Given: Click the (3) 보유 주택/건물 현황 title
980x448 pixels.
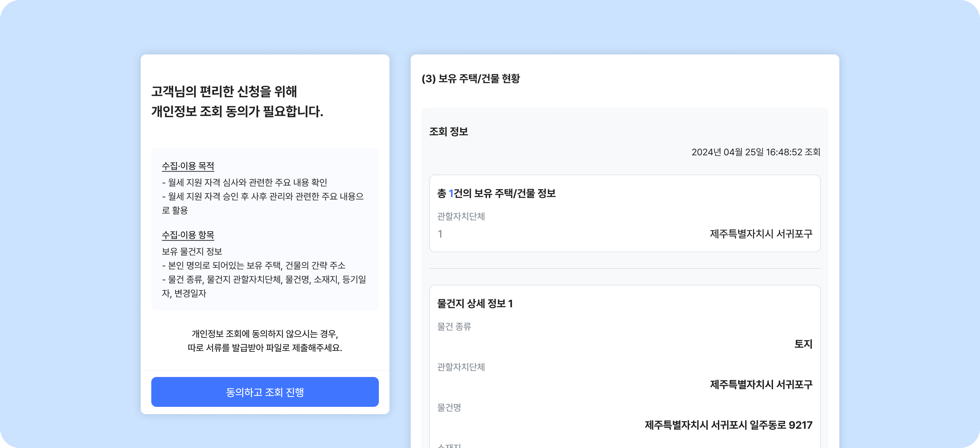Looking at the screenshot, I should pos(471,78).
